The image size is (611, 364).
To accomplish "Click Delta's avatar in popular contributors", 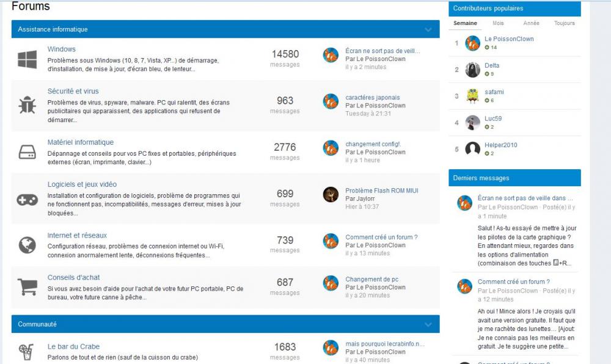I will pos(473,70).
